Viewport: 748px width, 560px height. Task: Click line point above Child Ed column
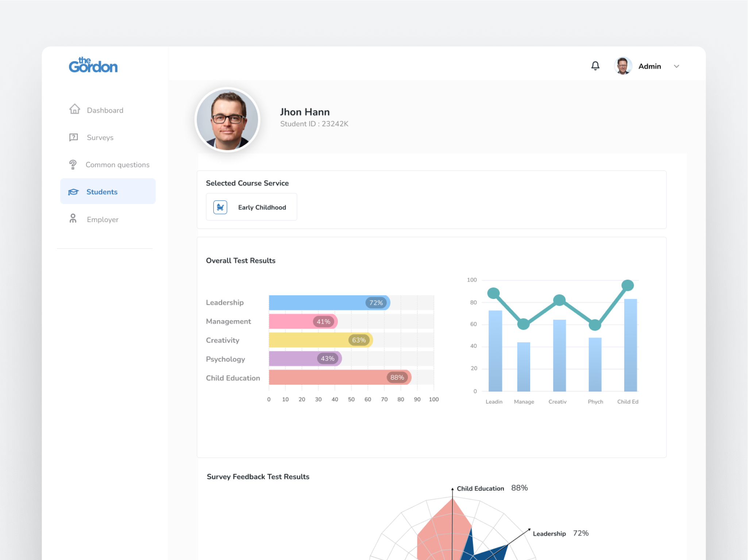pos(628,285)
